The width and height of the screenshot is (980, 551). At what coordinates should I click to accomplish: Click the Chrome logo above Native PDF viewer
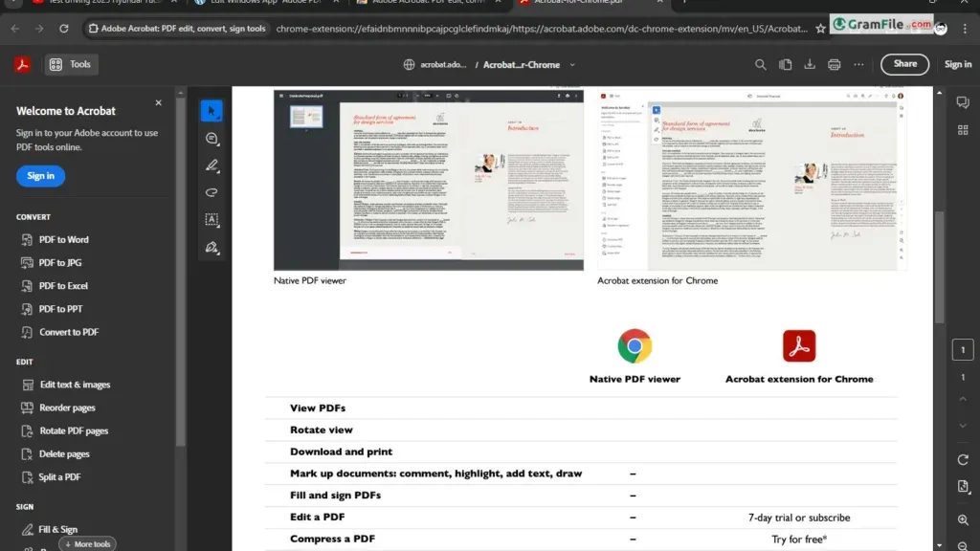[635, 346]
